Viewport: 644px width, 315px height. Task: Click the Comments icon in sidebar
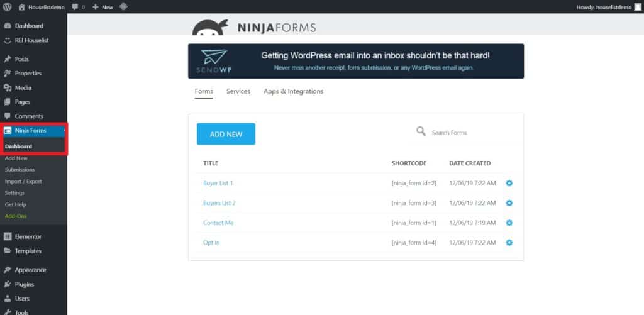(8, 116)
